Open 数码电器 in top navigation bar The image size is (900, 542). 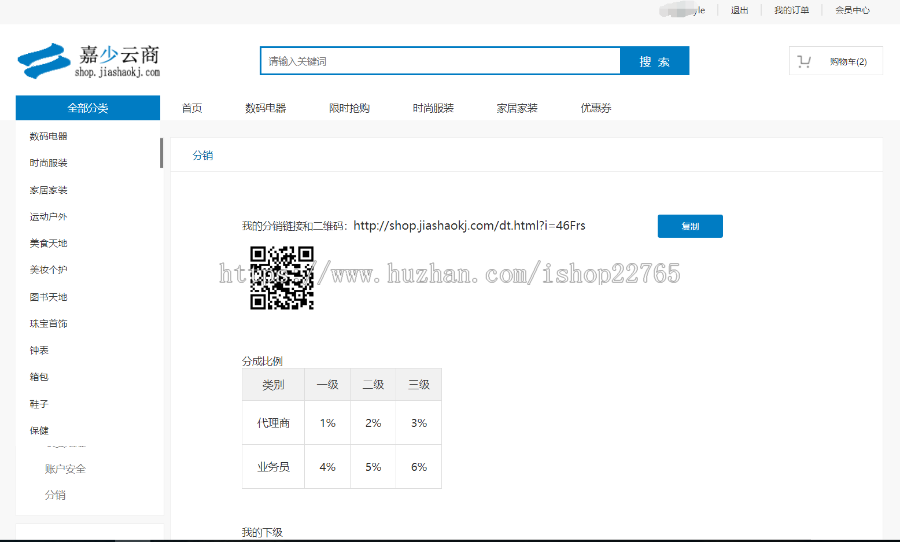point(265,108)
